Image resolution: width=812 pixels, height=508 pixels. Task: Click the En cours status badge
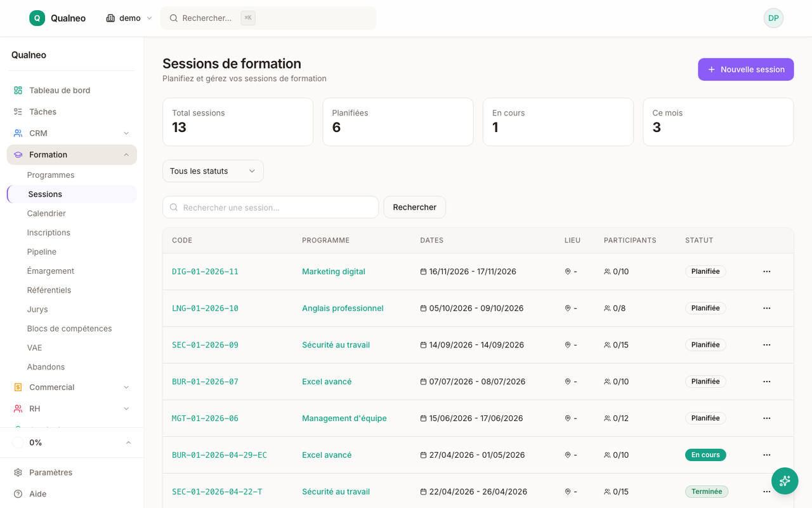(705, 455)
